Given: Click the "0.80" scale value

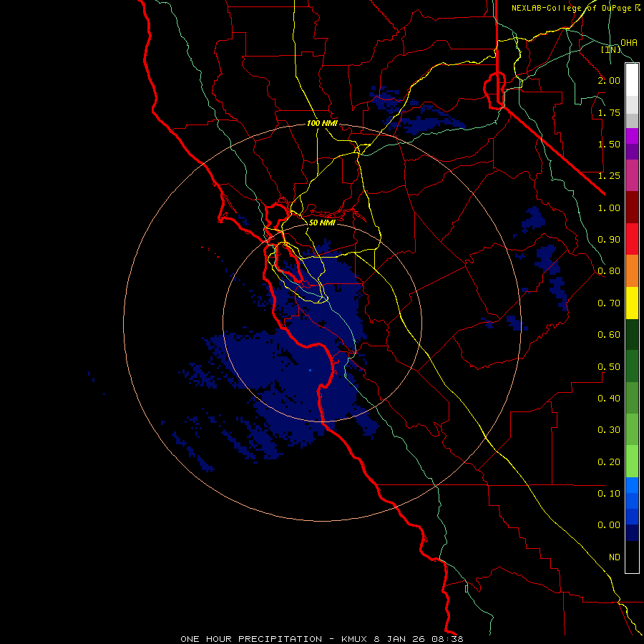Looking at the screenshot, I should click(609, 271).
